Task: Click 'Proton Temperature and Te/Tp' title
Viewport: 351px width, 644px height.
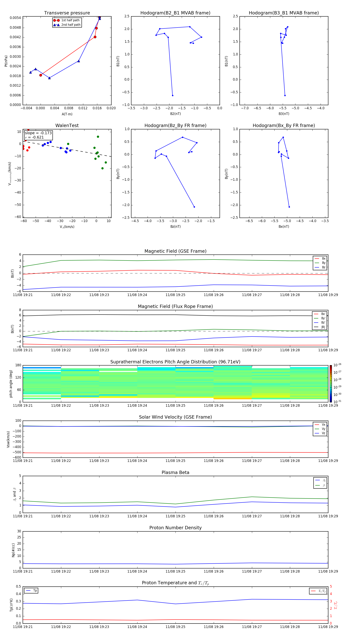Action: [x=175, y=583]
